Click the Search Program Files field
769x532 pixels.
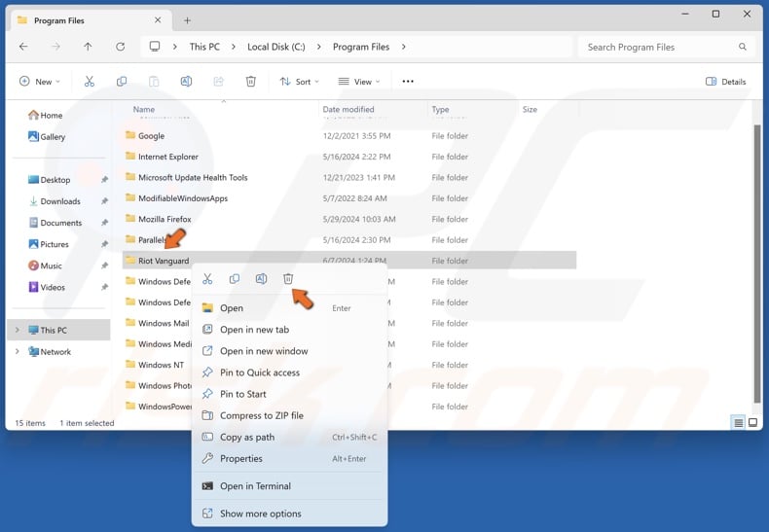coord(660,47)
